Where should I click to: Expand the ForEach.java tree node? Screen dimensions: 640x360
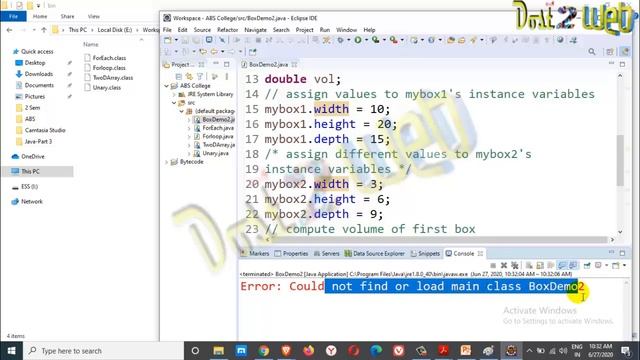pos(189,128)
